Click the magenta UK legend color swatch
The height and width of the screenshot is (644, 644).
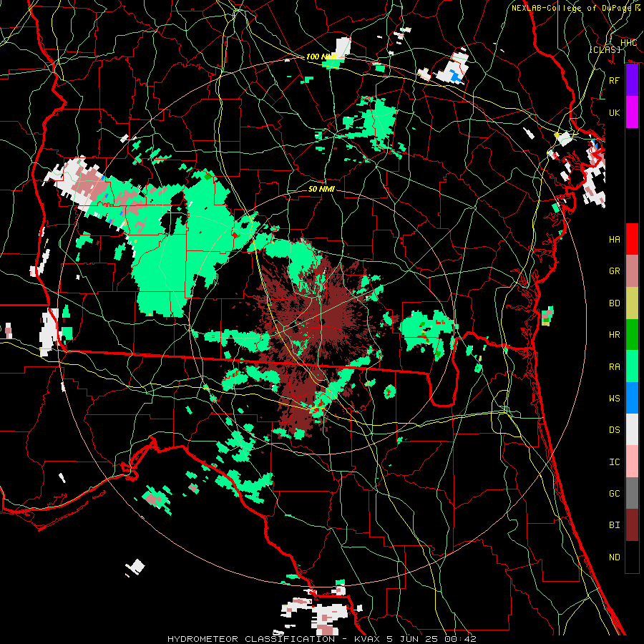pyautogui.click(x=632, y=112)
